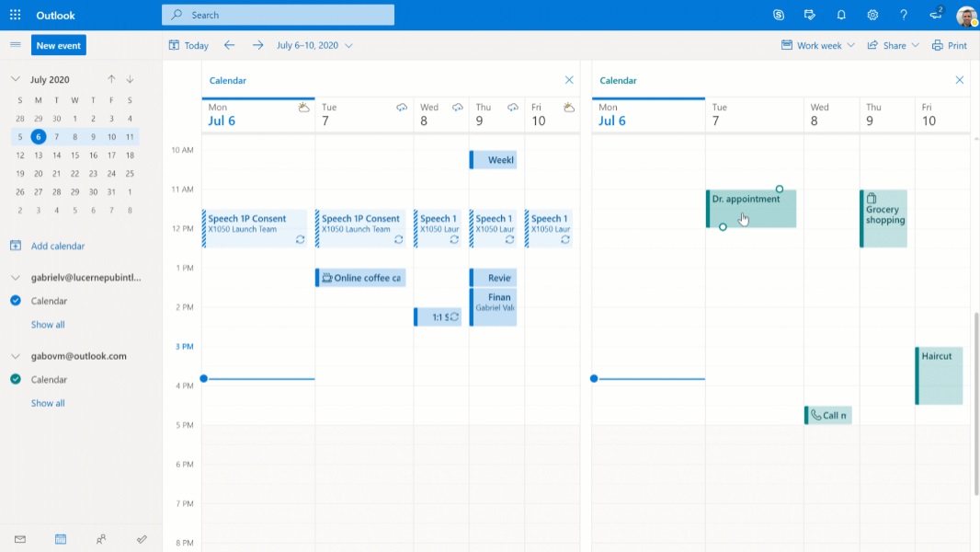Open the Share dropdown
The image size is (980, 552).
(x=894, y=45)
